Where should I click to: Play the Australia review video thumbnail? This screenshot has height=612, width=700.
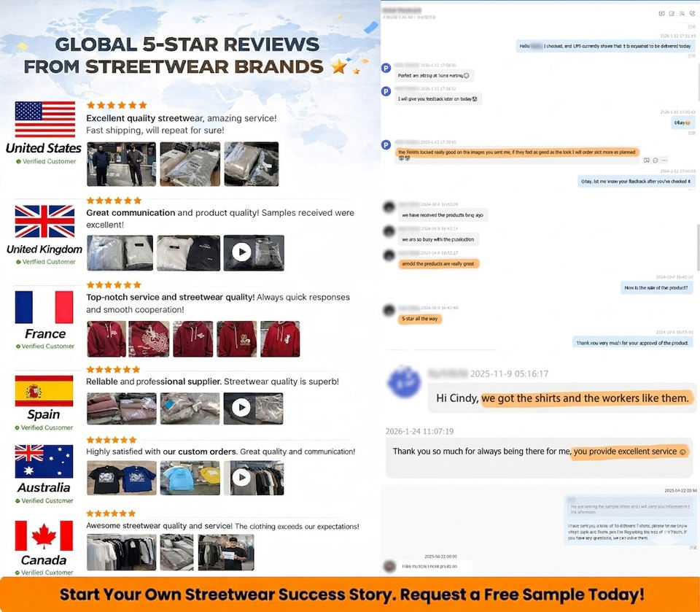[x=241, y=478]
